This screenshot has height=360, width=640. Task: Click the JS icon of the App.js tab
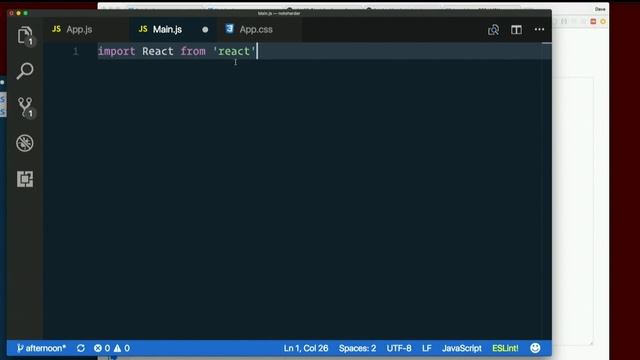point(56,29)
